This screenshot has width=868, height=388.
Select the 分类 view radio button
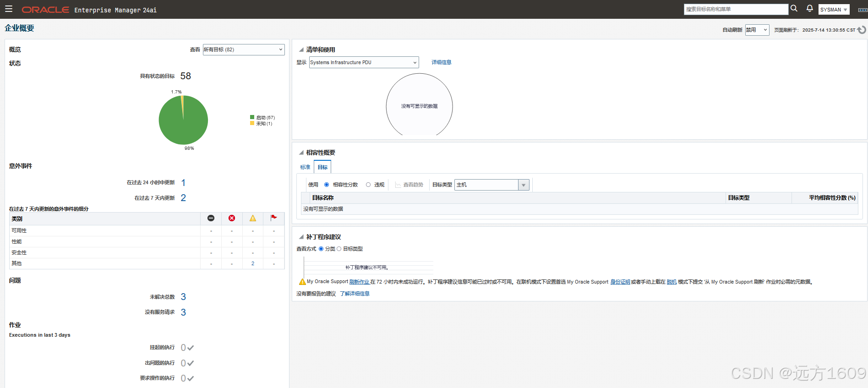[321, 249]
